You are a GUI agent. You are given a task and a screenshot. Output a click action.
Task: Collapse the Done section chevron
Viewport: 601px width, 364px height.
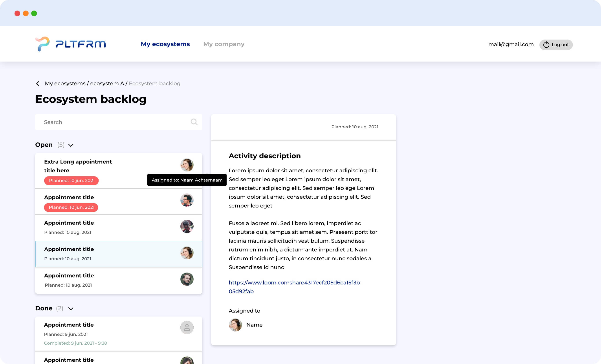(71, 309)
